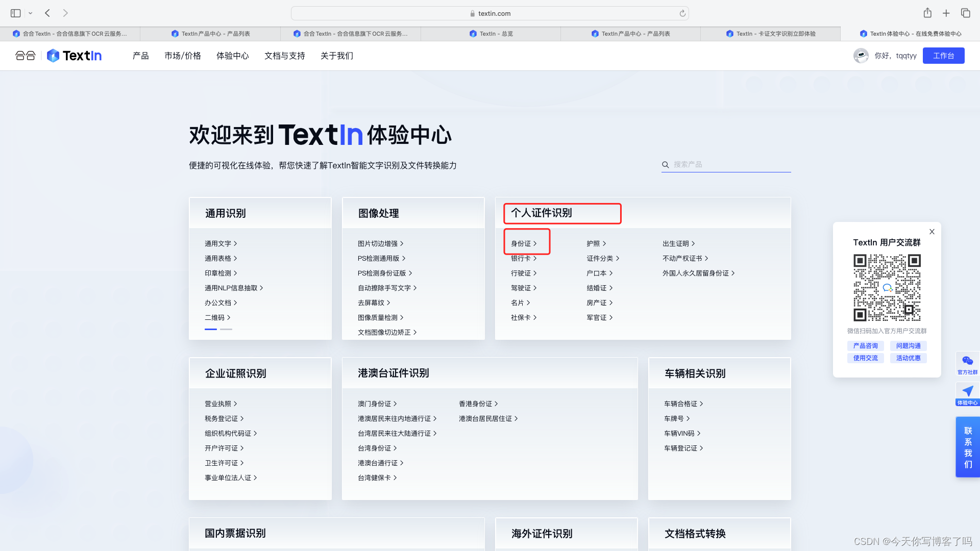Image resolution: width=980 pixels, height=551 pixels.
Task: Click the 联系我们 side button
Action: [x=968, y=447]
